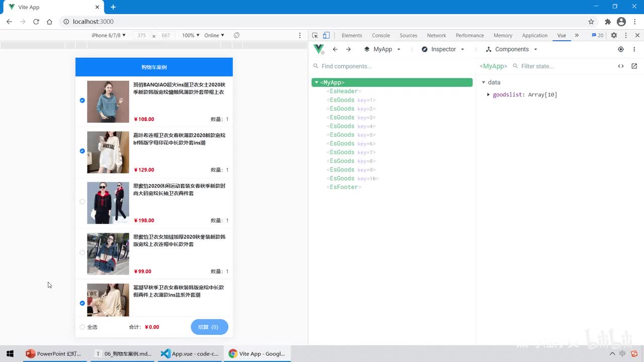Open the Online throttling dropdown

214,36
